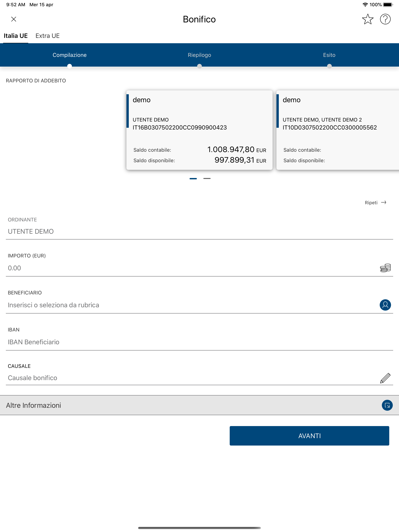Focus the IBAN Beneficiario field
399x532 pixels.
tap(199, 342)
